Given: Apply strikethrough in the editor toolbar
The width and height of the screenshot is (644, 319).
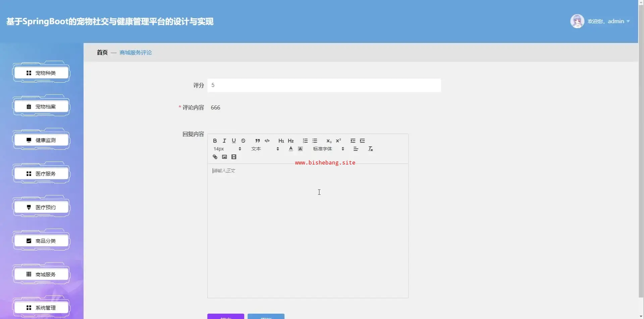Looking at the screenshot, I should click(x=243, y=141).
